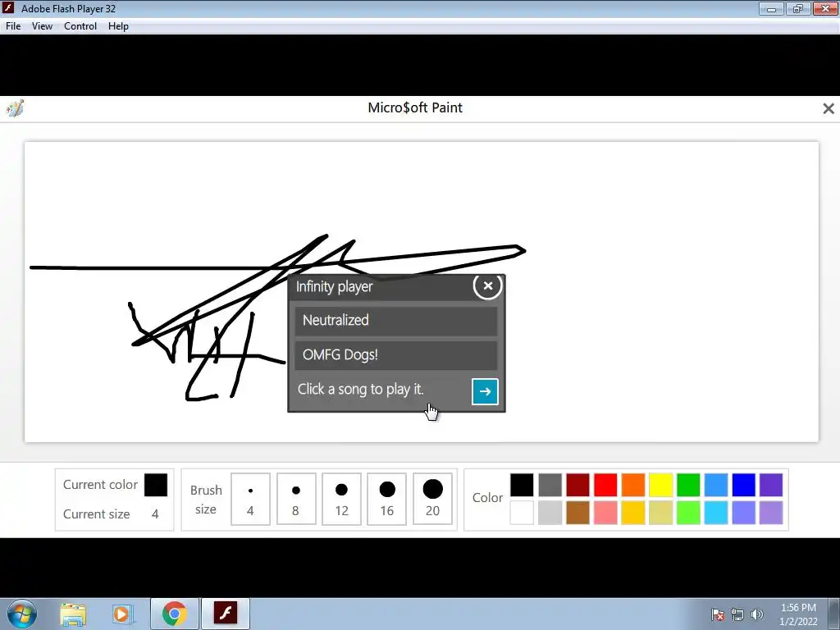Screen dimensions: 840x630
Task: Click the blue arrow button in Infinity player
Action: [x=485, y=391]
